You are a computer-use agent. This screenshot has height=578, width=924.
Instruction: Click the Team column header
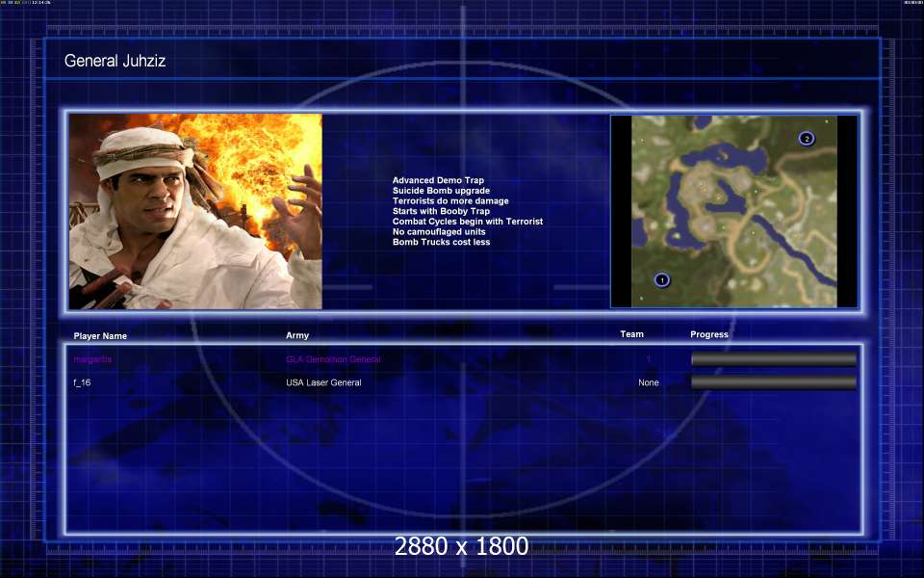pos(631,334)
